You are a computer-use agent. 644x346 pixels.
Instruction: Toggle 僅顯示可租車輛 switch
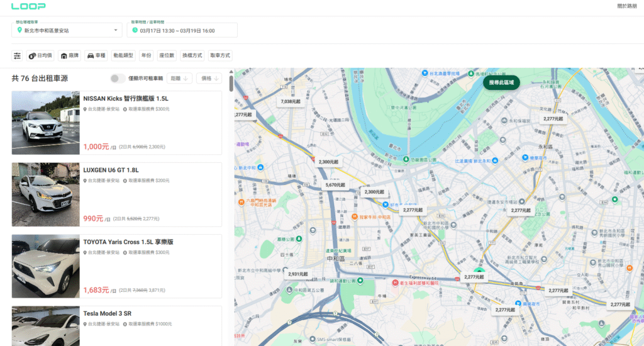[x=118, y=79]
